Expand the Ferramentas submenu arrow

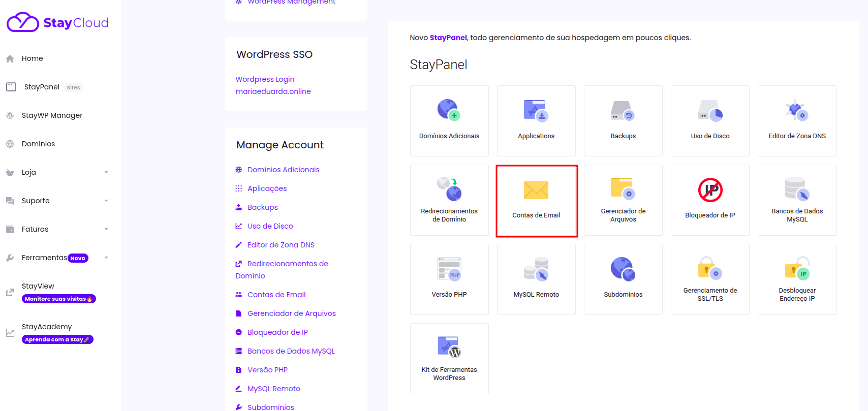[x=106, y=258]
